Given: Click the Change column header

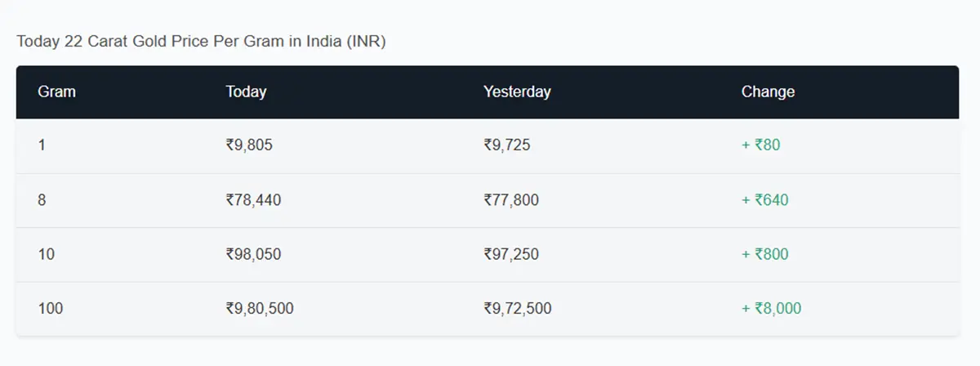Looking at the screenshot, I should coord(768,91).
